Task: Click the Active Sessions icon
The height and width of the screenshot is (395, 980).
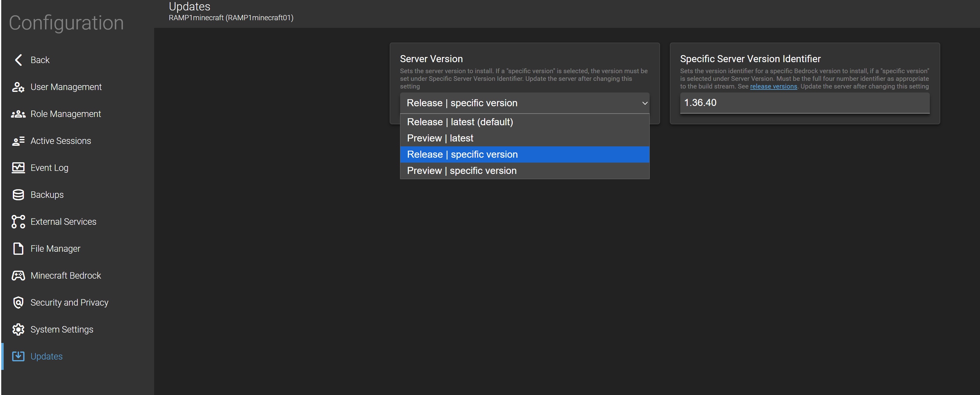Action: pos(18,141)
